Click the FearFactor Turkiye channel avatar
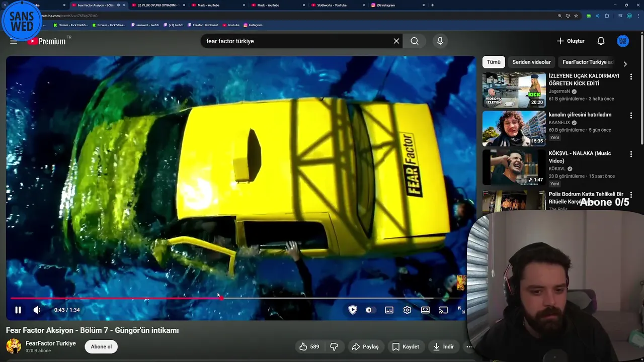Viewport: 644px width, 362px height. (x=14, y=346)
